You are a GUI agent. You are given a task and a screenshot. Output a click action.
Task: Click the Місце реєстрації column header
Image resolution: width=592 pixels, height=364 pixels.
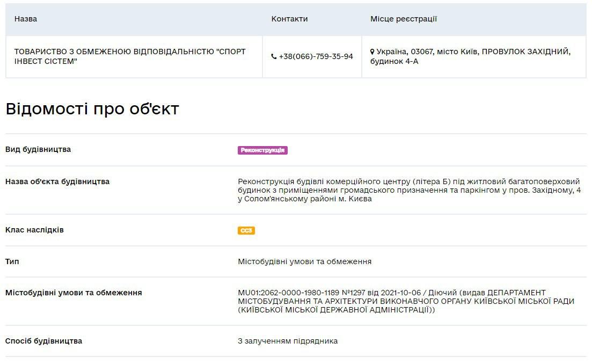(403, 19)
